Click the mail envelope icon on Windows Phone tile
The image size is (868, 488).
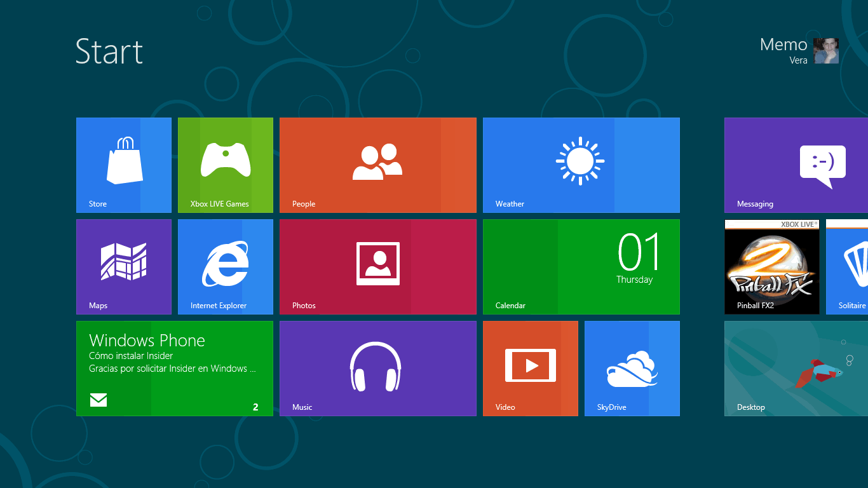click(x=98, y=400)
